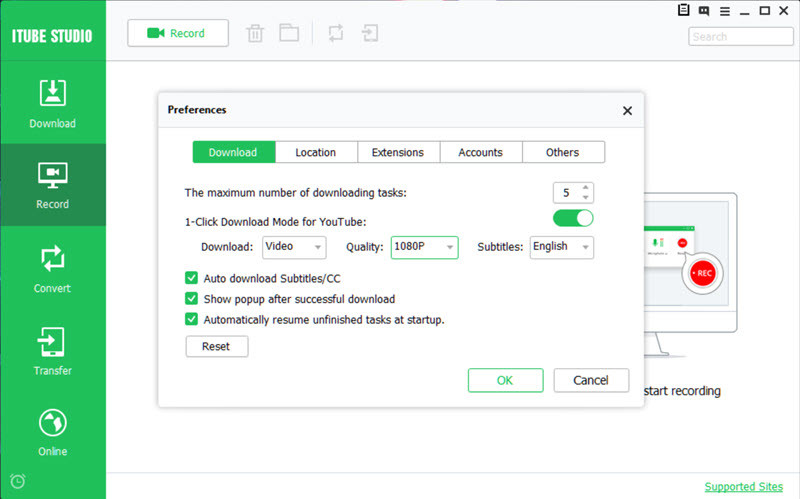
Task: Click the 'start recording' text
Action: (x=682, y=391)
